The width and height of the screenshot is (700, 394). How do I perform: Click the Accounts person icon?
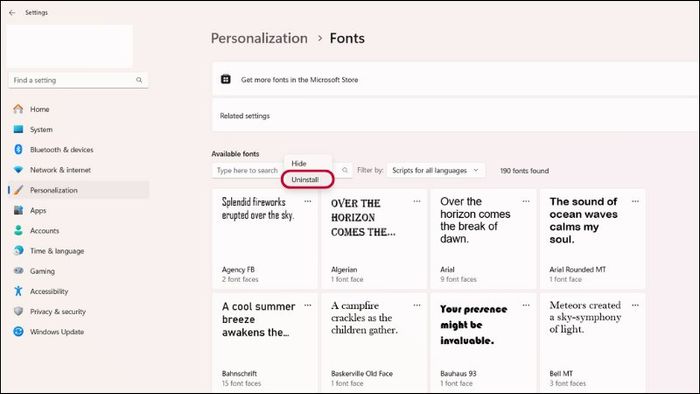(18, 231)
